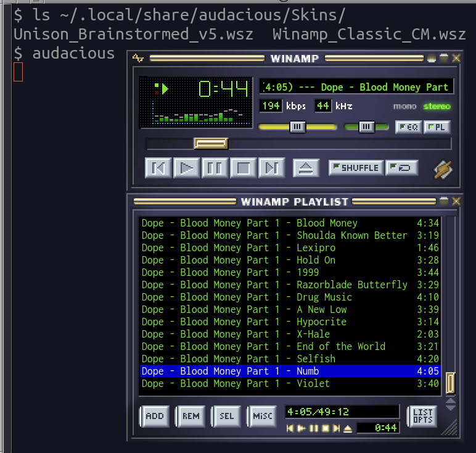Click the playlist vertical scrollbar handle

(x=450, y=383)
